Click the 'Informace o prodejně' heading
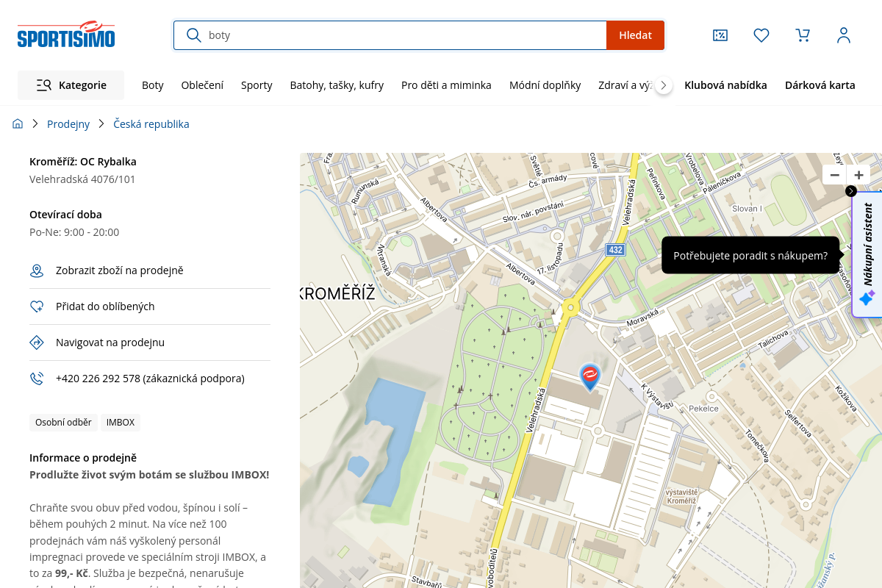 pyautogui.click(x=83, y=458)
